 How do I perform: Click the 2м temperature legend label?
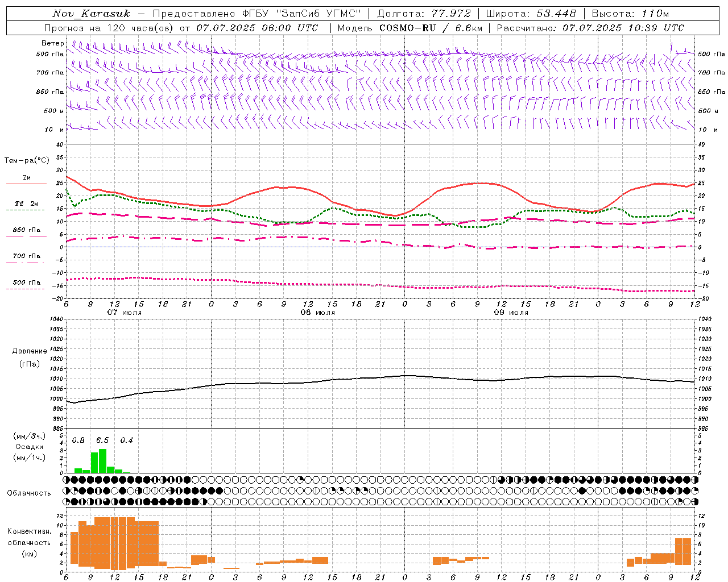27,178
